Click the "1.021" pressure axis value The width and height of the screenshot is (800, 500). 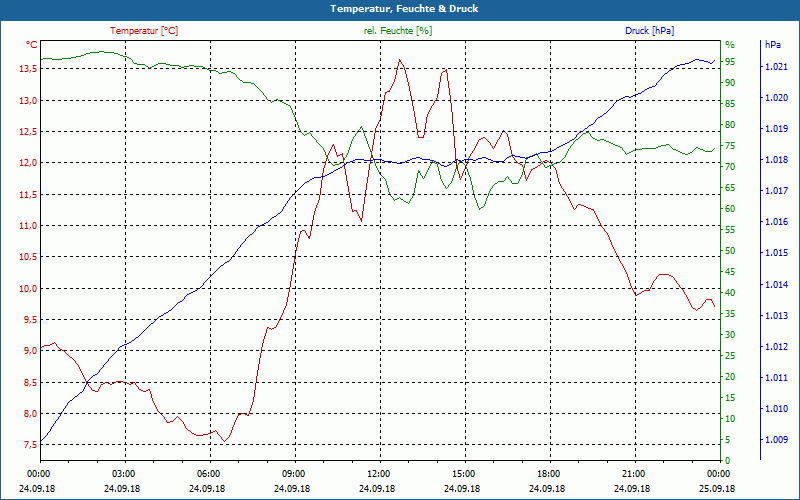(x=776, y=67)
